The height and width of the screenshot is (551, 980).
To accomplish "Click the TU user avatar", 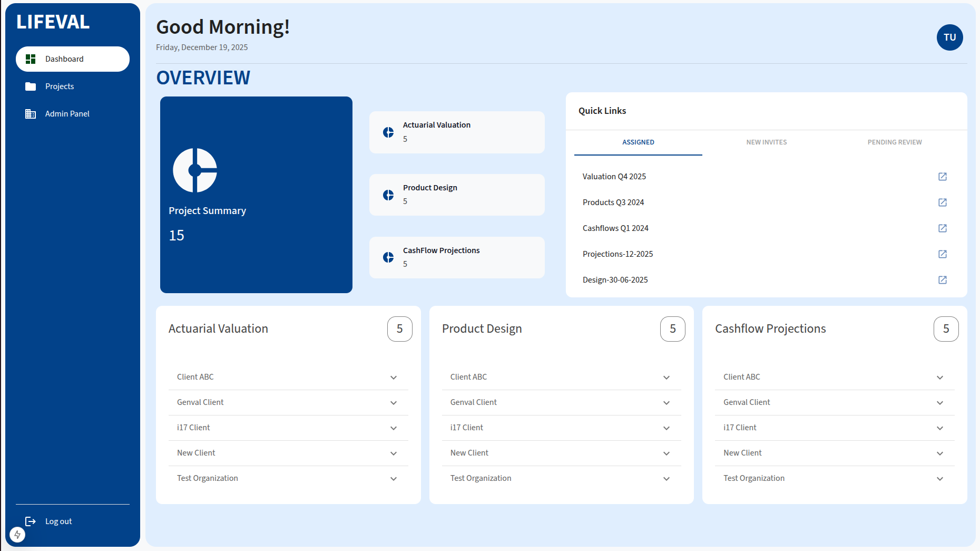I will (x=949, y=37).
